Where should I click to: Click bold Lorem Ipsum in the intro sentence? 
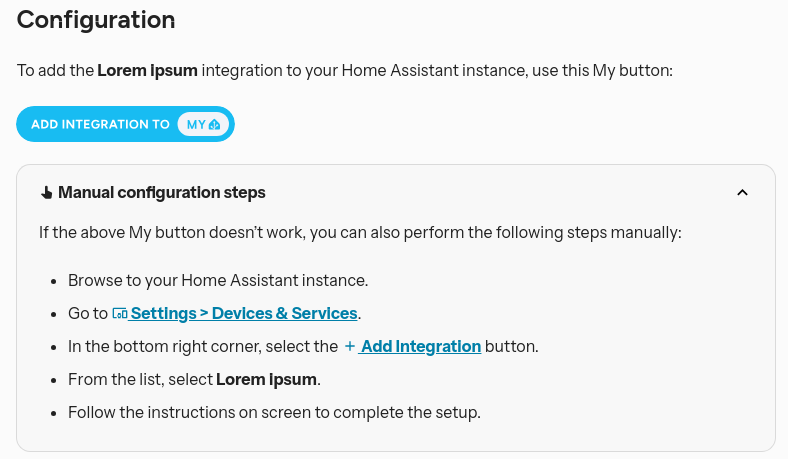(x=147, y=71)
